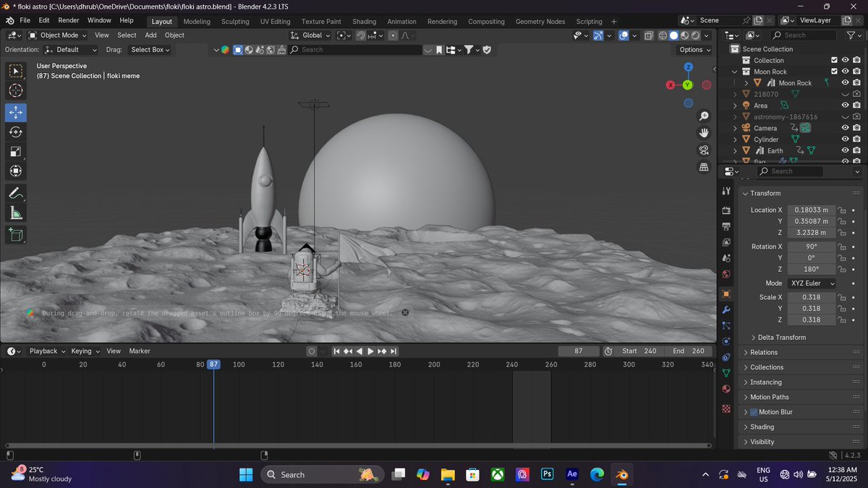Expand the Delta Transform panel
The width and height of the screenshot is (868, 488).
point(782,338)
